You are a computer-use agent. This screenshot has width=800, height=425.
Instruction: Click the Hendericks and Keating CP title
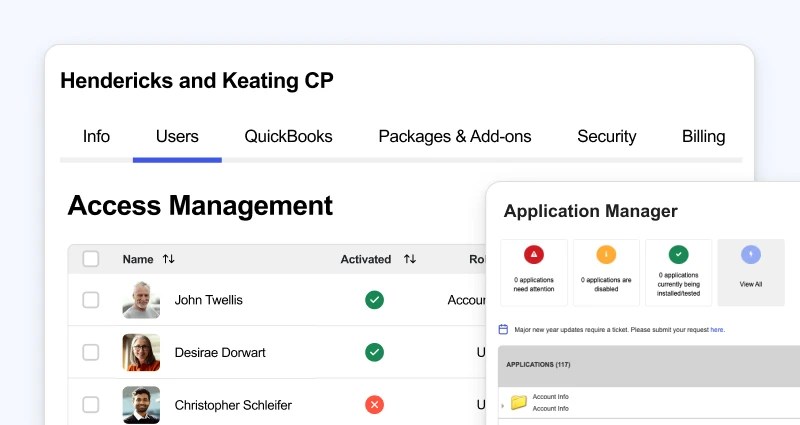pyautogui.click(x=197, y=81)
